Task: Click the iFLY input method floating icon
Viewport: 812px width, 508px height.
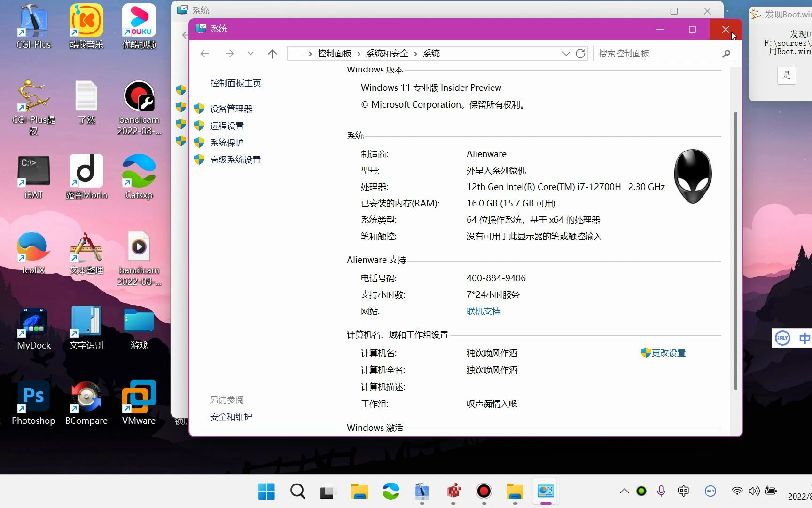Action: point(782,338)
